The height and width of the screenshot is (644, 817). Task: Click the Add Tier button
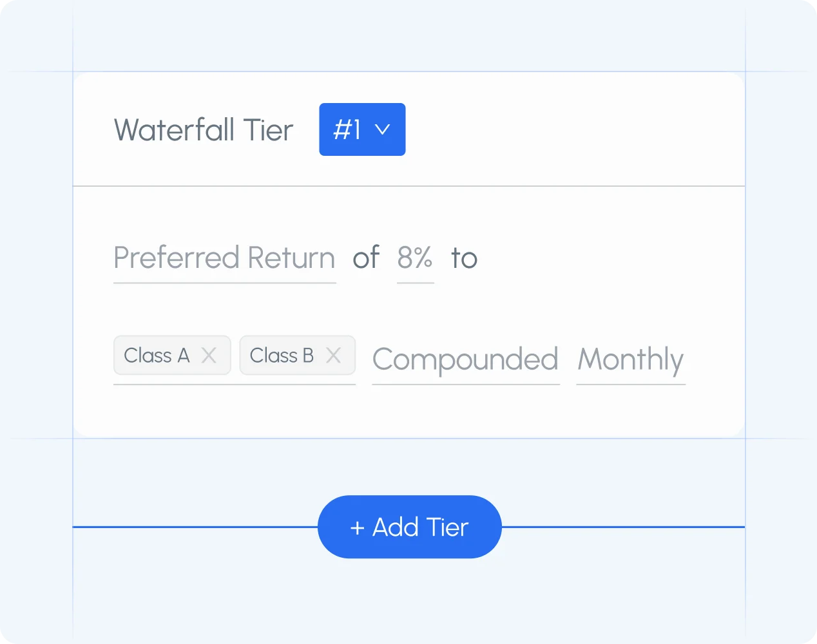[x=409, y=527]
